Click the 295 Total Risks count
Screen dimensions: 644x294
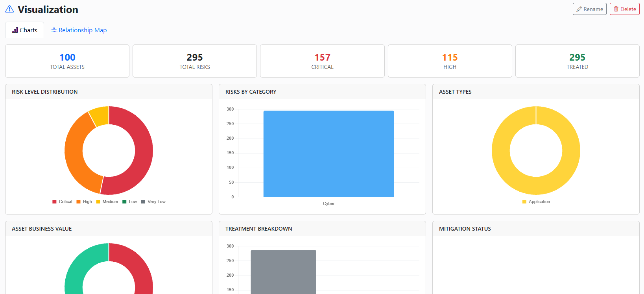pos(195,57)
